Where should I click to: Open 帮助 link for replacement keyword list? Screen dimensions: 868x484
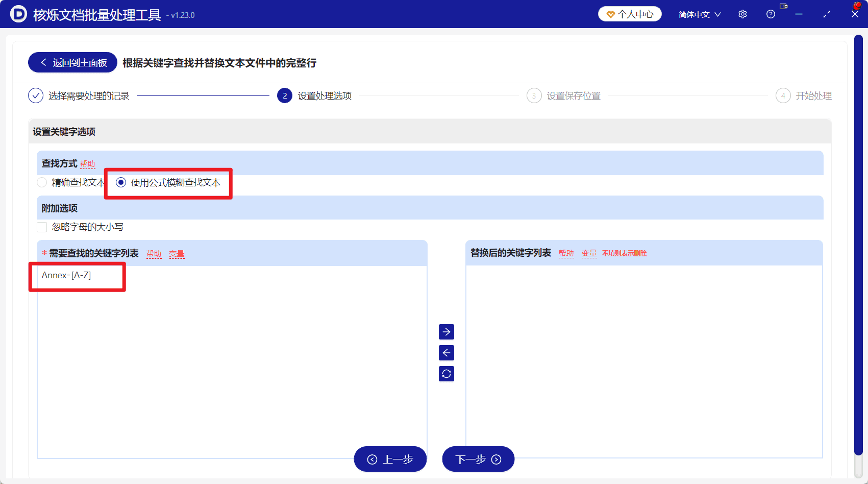click(566, 253)
